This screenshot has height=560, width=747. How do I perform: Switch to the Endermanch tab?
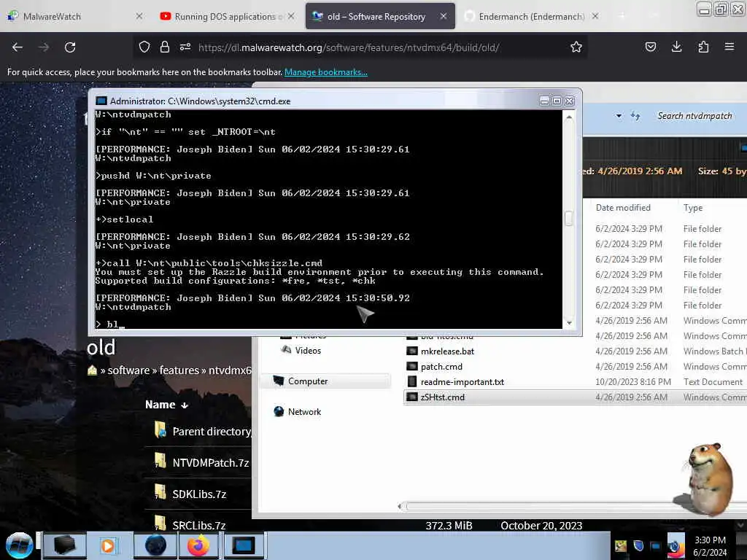pyautogui.click(x=532, y=16)
